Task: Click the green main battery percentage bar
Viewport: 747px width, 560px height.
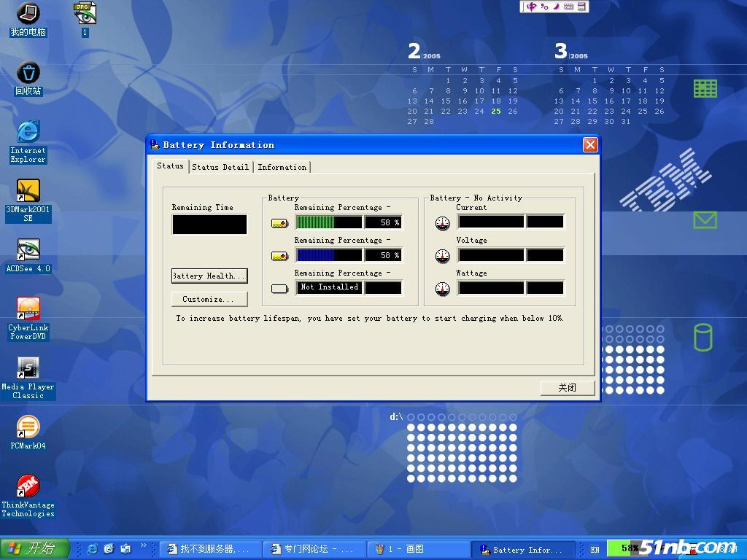Action: coord(328,222)
